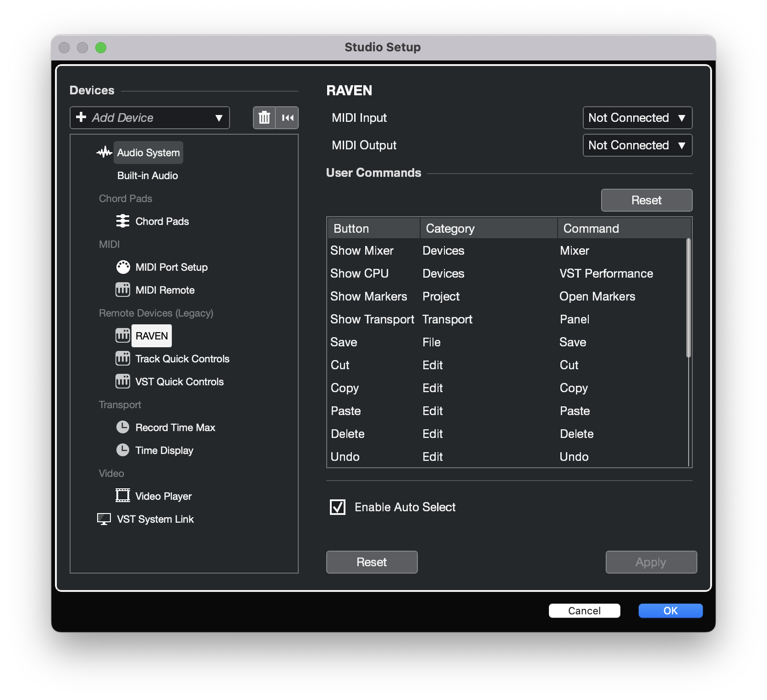Click the Project category cell
The height and width of the screenshot is (700, 767).
click(x=441, y=296)
